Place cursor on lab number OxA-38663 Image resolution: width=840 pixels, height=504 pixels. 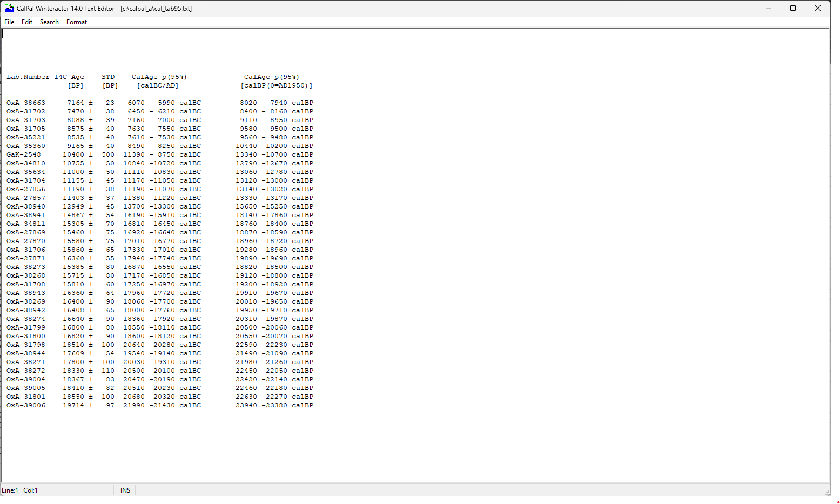coord(26,103)
